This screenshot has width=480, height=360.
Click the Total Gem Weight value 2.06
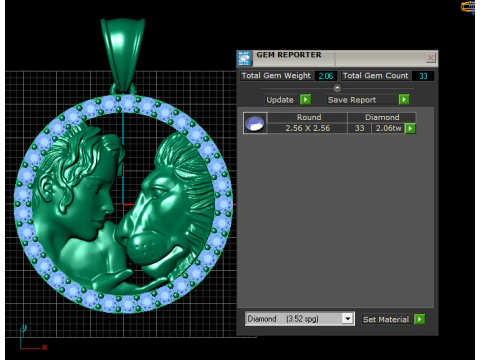[x=326, y=76]
